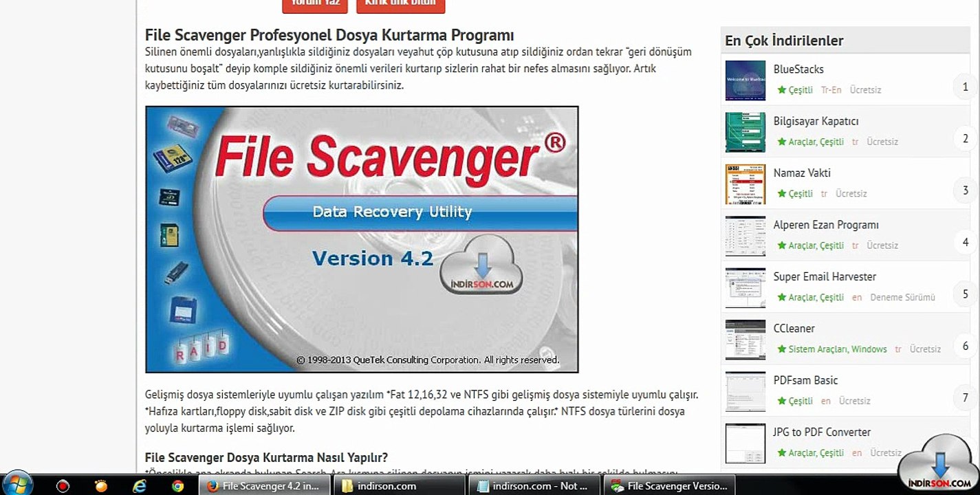
Task: Click the Alperen Ezan Programı thumbnail
Action: click(745, 236)
